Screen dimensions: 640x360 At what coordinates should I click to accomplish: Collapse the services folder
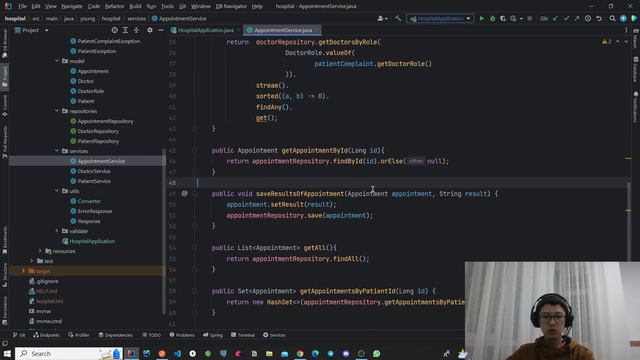point(57,151)
